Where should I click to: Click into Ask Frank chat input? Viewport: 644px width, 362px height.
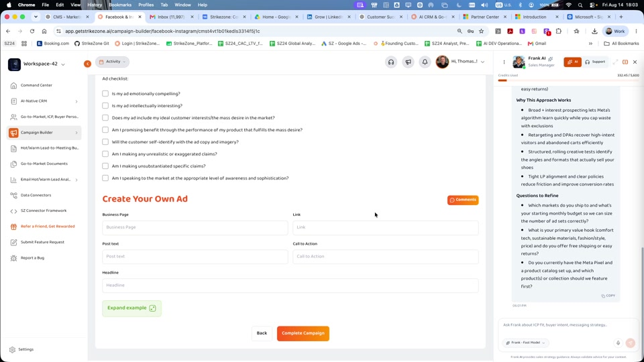click(568, 325)
